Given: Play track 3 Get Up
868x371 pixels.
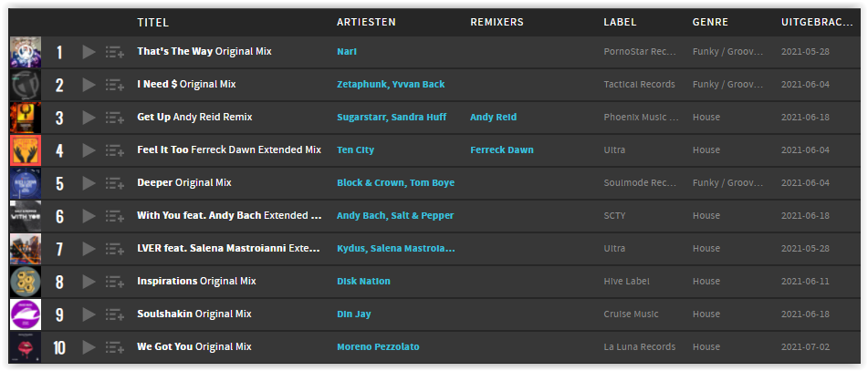Looking at the screenshot, I should point(89,118).
